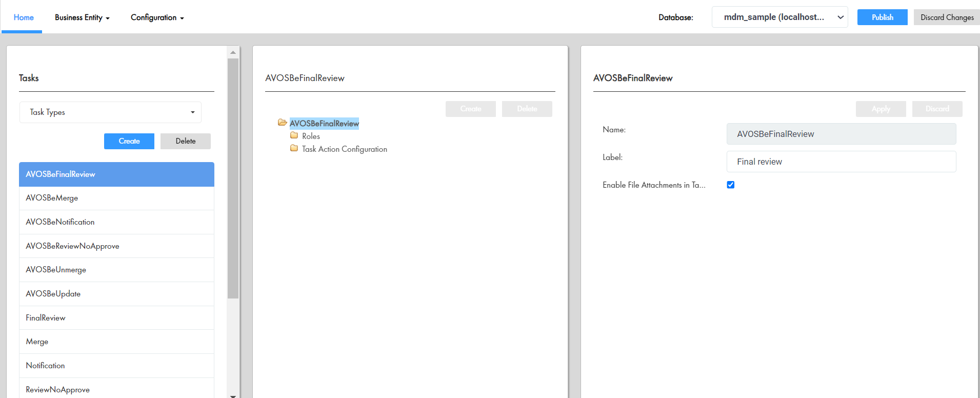Screen dimensions: 980x398
Task: Click the Name field showing AVOSBeFinalReview
Action: (841, 134)
